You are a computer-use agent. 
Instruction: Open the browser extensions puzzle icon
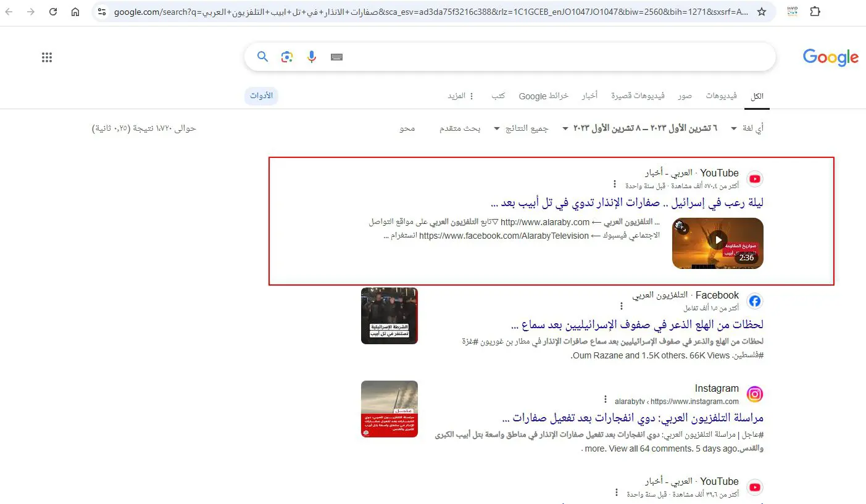[x=815, y=11]
